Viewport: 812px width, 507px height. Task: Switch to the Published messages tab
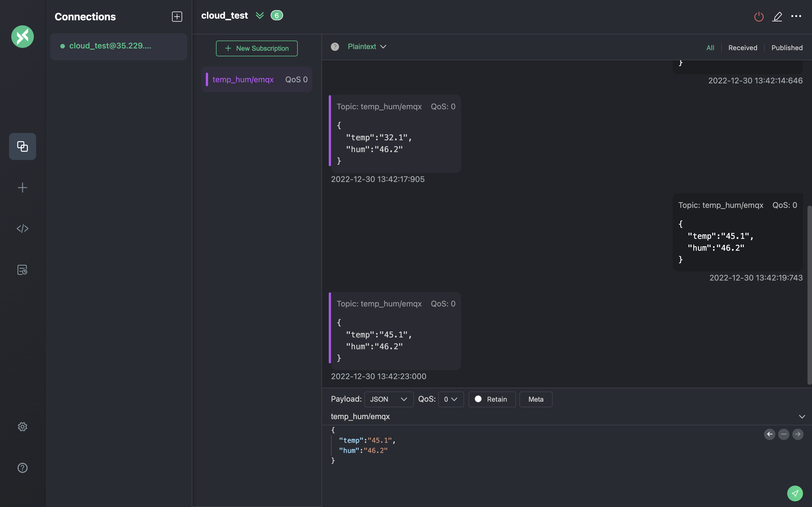787,48
